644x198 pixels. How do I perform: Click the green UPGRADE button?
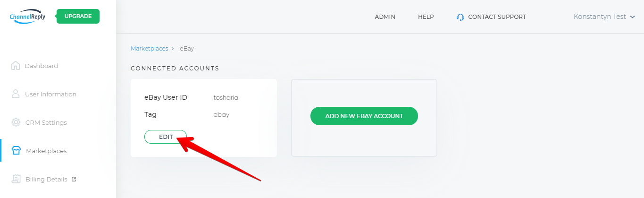click(x=78, y=16)
